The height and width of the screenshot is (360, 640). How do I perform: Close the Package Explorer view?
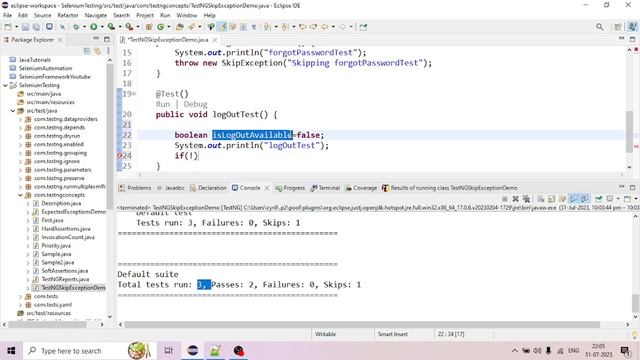tap(60, 40)
